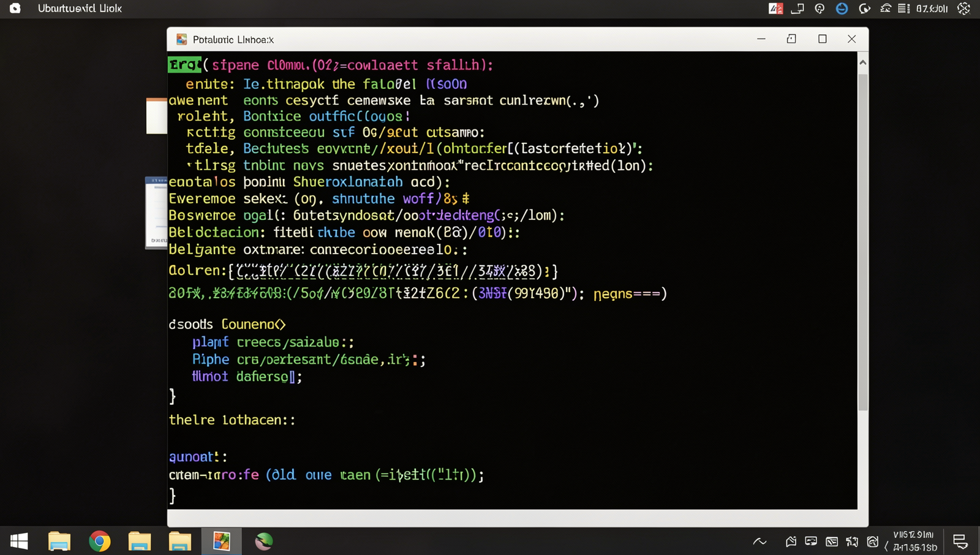Screen dimensions: 980x555
Task: Open the third folder icon on the taskbar
Action: click(x=180, y=542)
